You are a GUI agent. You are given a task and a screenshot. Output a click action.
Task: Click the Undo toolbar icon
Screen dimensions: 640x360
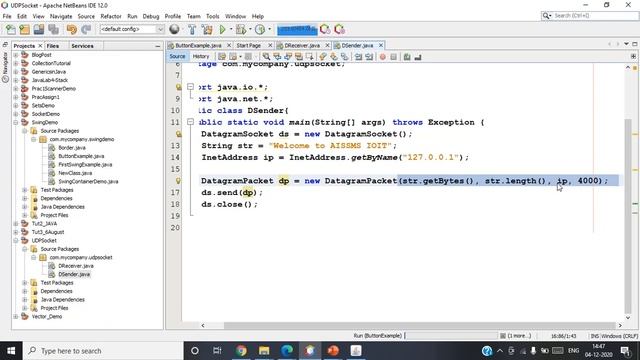click(72, 29)
